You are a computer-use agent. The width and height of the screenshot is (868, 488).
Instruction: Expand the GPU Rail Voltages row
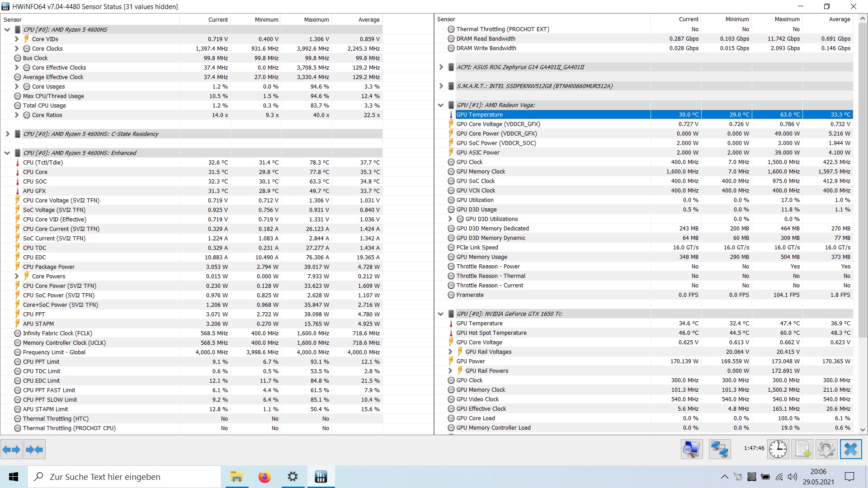pos(450,352)
